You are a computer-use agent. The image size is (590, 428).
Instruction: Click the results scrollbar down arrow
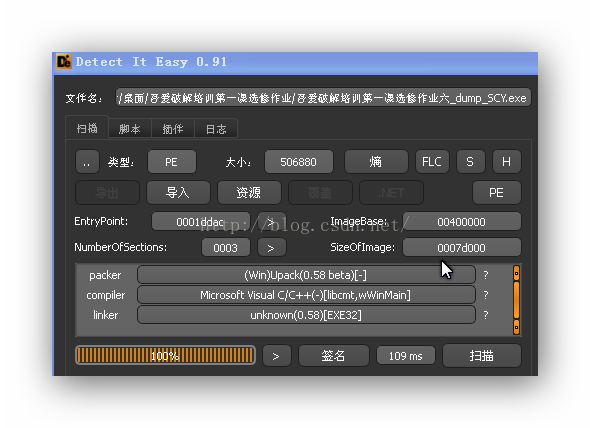click(x=516, y=327)
